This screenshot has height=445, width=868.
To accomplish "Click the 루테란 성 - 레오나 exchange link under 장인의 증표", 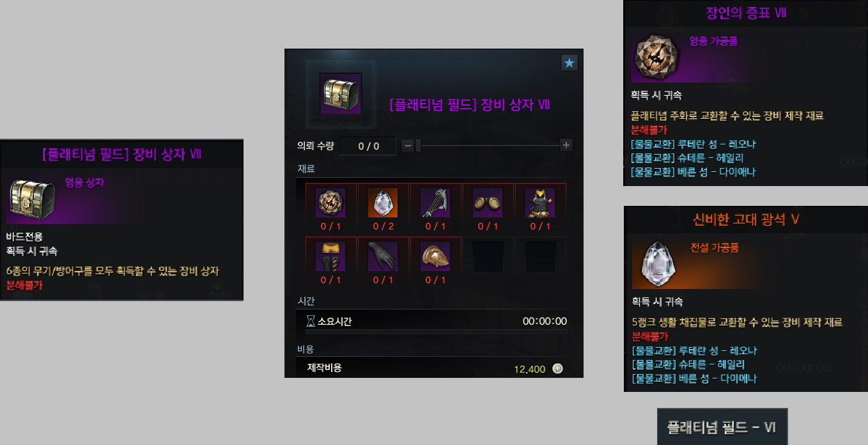I will point(694,144).
